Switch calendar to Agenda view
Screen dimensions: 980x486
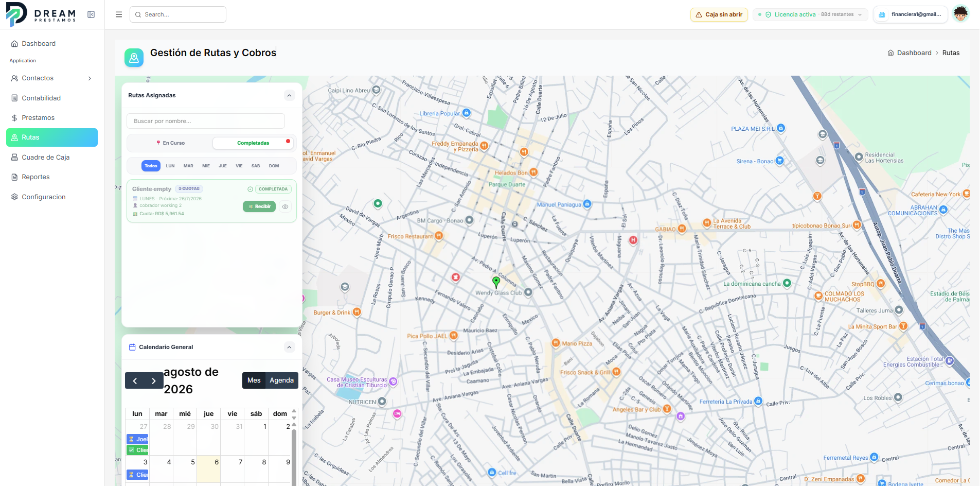282,380
